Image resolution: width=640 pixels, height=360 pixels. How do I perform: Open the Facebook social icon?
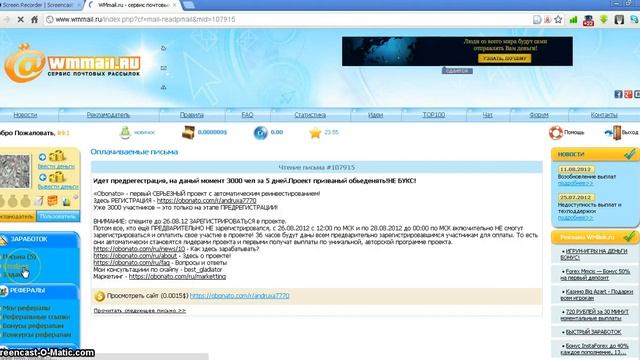tap(618, 94)
